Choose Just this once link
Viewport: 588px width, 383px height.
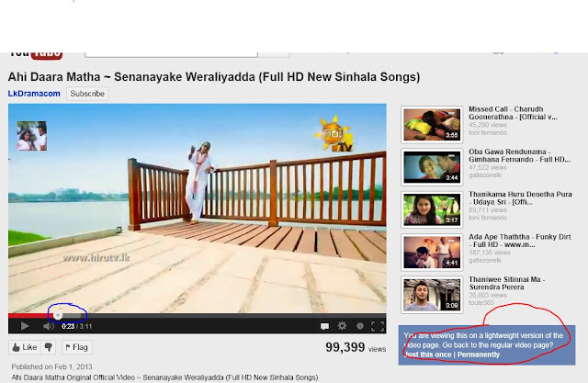(x=428, y=355)
